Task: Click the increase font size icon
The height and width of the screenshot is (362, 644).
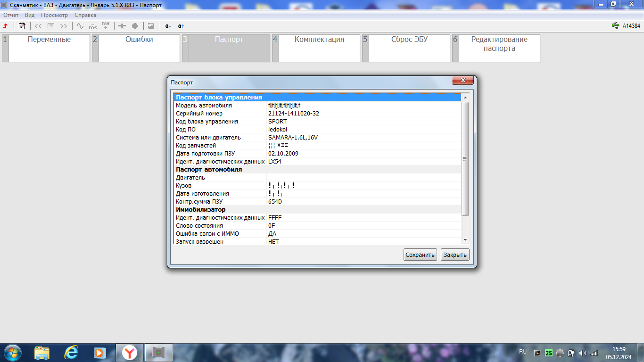Action: tap(181, 26)
